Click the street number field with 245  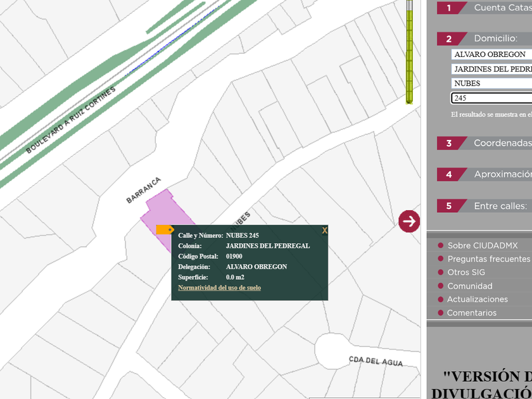[491, 98]
